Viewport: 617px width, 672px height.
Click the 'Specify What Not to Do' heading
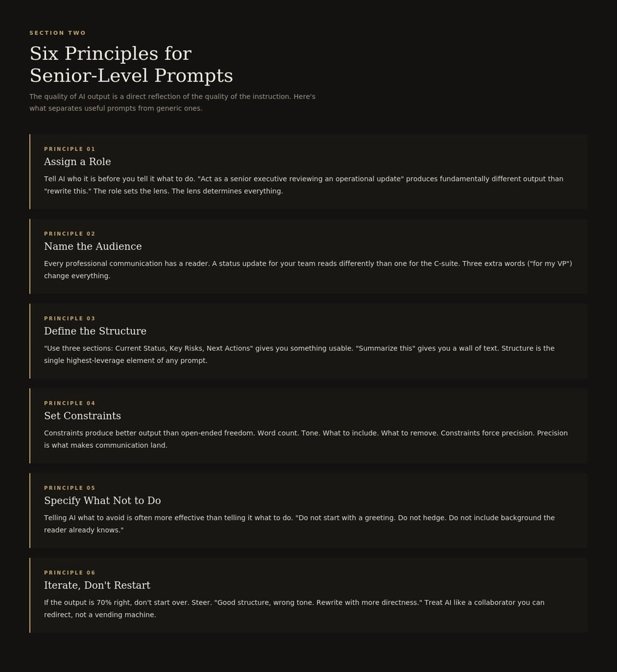point(103,501)
